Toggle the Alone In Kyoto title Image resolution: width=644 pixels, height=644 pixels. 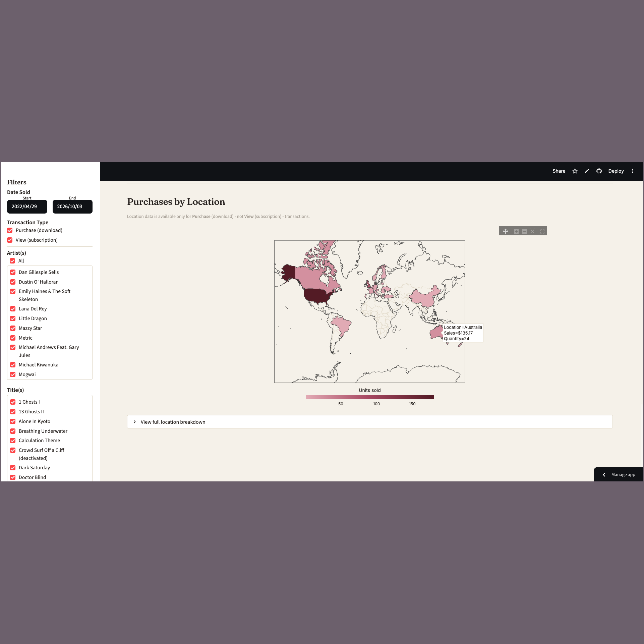pyautogui.click(x=13, y=421)
